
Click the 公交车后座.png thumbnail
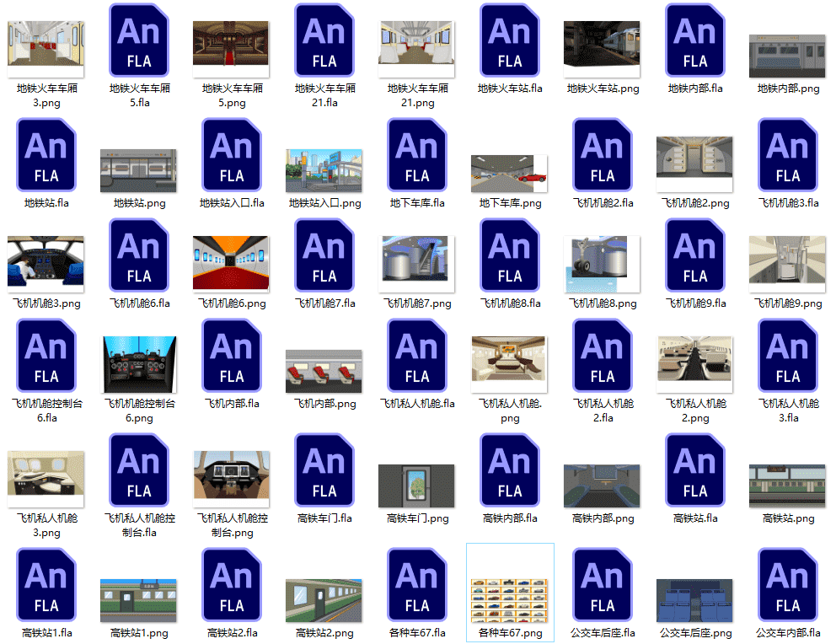[695, 600]
